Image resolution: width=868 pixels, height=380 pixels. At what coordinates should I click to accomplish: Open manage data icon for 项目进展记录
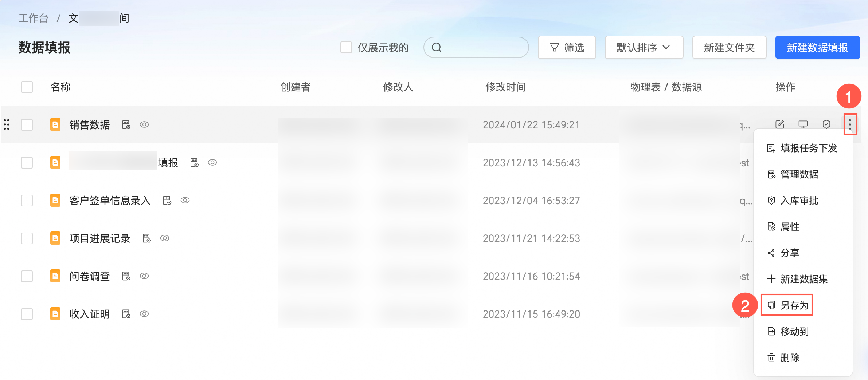pos(146,238)
